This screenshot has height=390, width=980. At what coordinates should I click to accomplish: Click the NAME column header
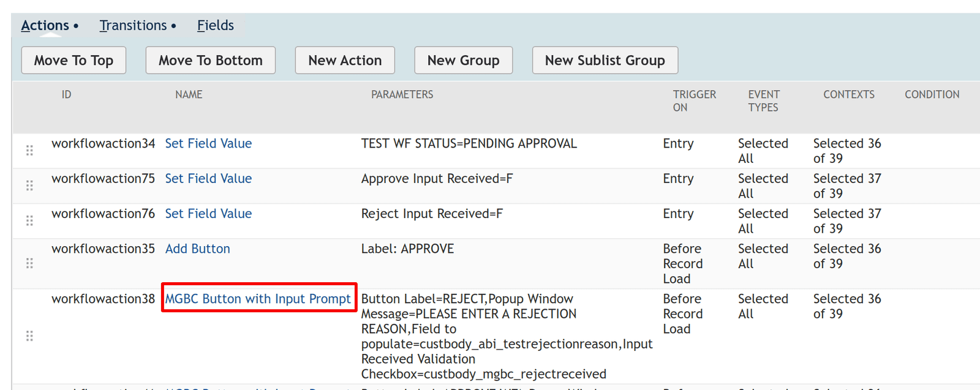189,95
